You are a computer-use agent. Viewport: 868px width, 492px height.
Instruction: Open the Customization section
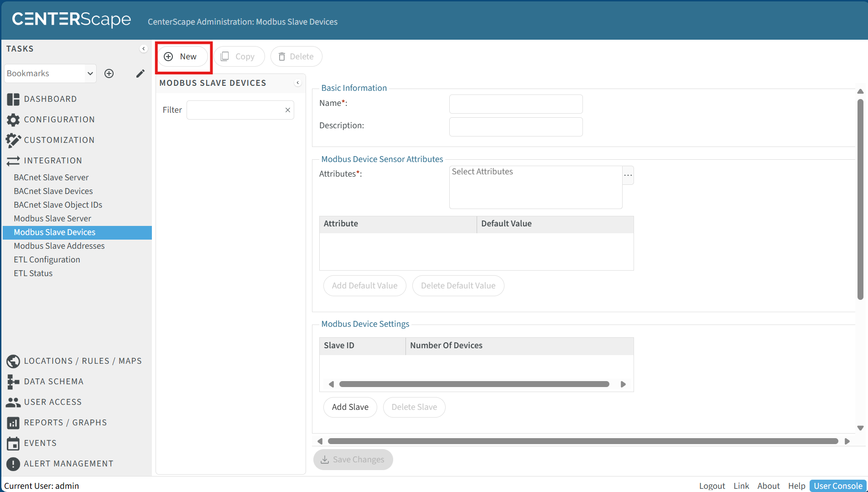[x=59, y=140]
